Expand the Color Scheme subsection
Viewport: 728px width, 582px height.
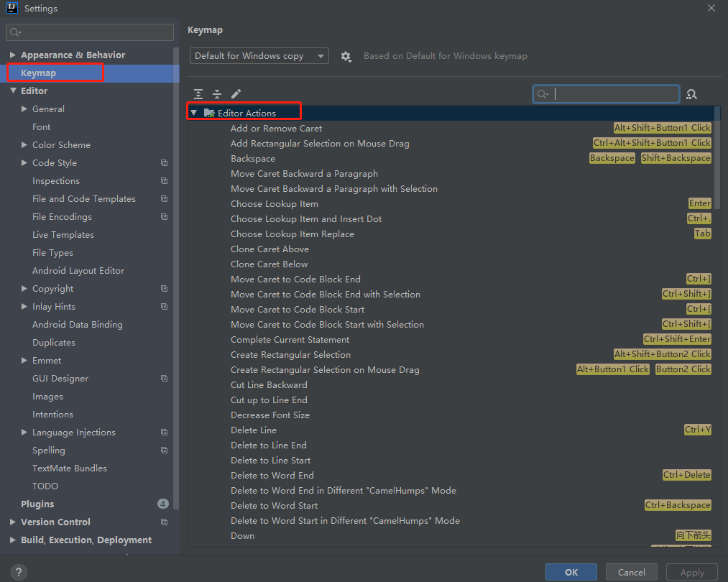coord(24,145)
